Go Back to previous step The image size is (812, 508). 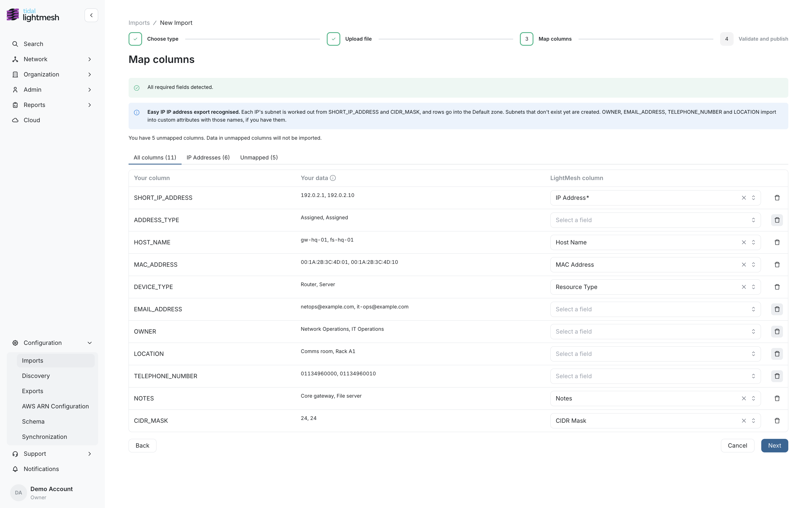(142, 446)
